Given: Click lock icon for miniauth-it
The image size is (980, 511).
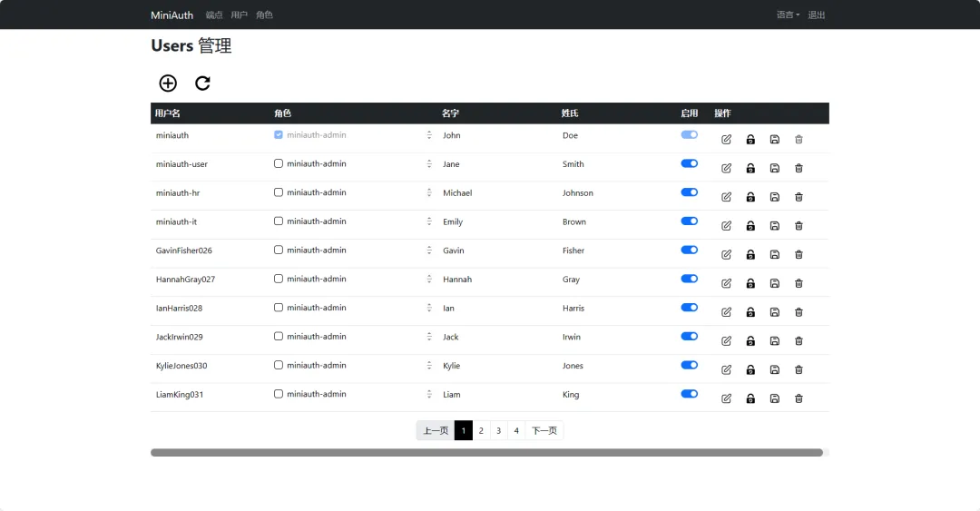Looking at the screenshot, I should click(750, 226).
